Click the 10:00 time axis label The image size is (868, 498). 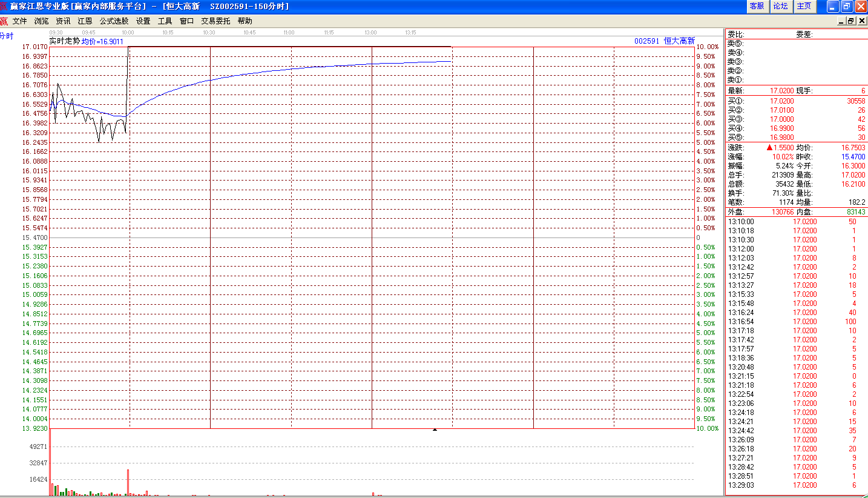tap(128, 32)
